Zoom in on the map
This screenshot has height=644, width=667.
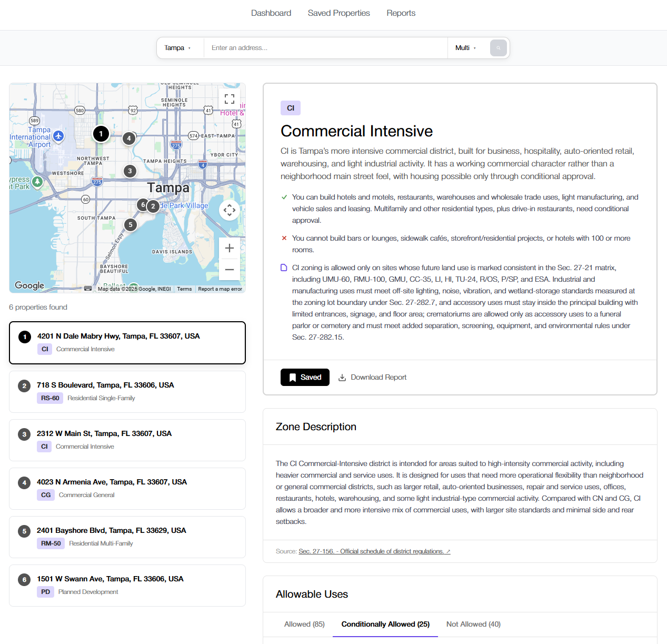click(x=230, y=248)
